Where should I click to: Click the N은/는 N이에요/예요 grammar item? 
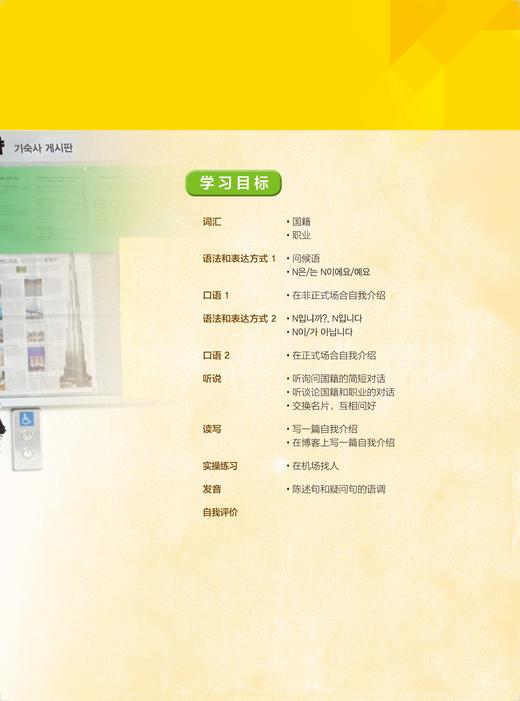(x=331, y=272)
